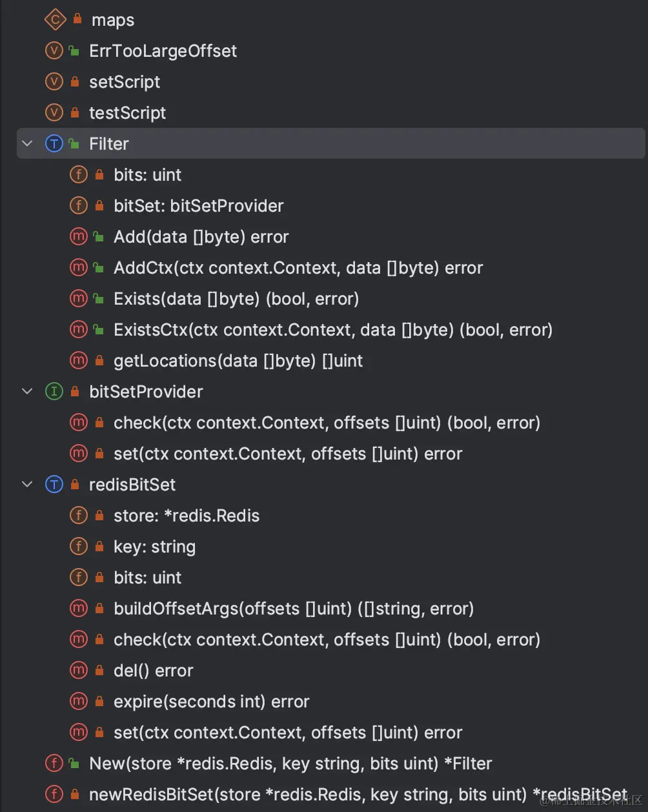Image resolution: width=648 pixels, height=812 pixels.
Task: Click the method icon beside getLocations
Action: tap(78, 361)
